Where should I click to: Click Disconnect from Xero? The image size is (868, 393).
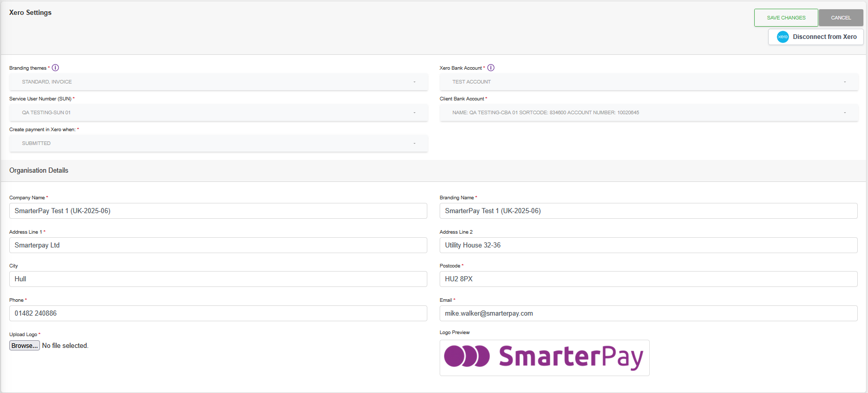tap(824, 37)
